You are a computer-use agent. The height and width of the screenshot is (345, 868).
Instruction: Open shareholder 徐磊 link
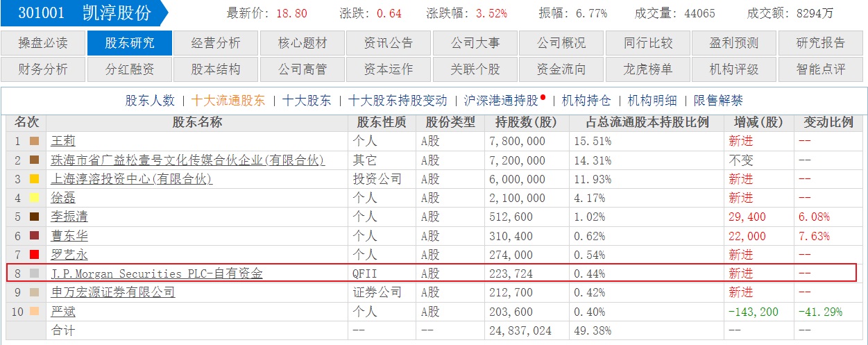pos(63,198)
